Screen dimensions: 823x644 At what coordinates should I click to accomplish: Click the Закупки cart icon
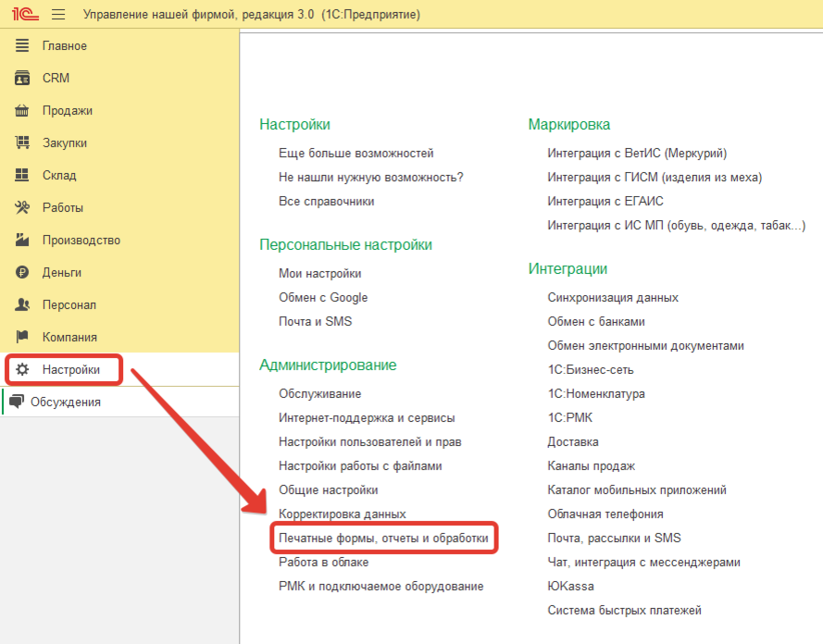coord(22,142)
